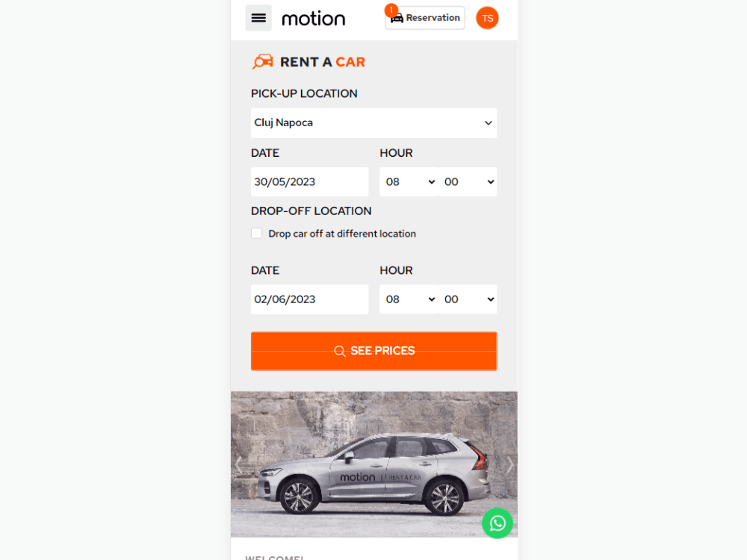Open drop-off hour 08 dropdown

(x=409, y=299)
